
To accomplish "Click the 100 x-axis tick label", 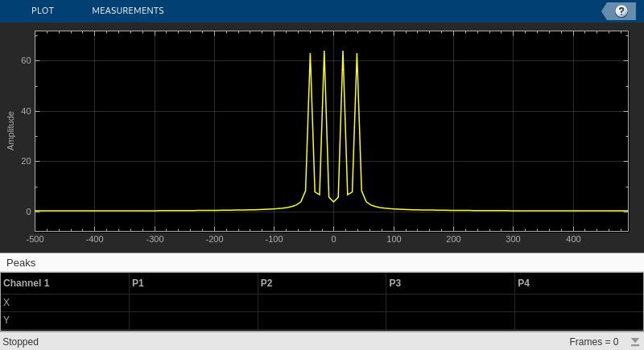I will tap(394, 239).
